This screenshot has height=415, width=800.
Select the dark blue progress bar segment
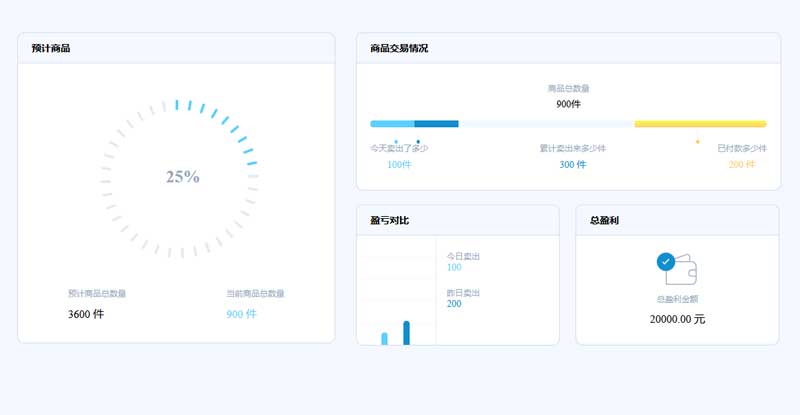(436, 124)
